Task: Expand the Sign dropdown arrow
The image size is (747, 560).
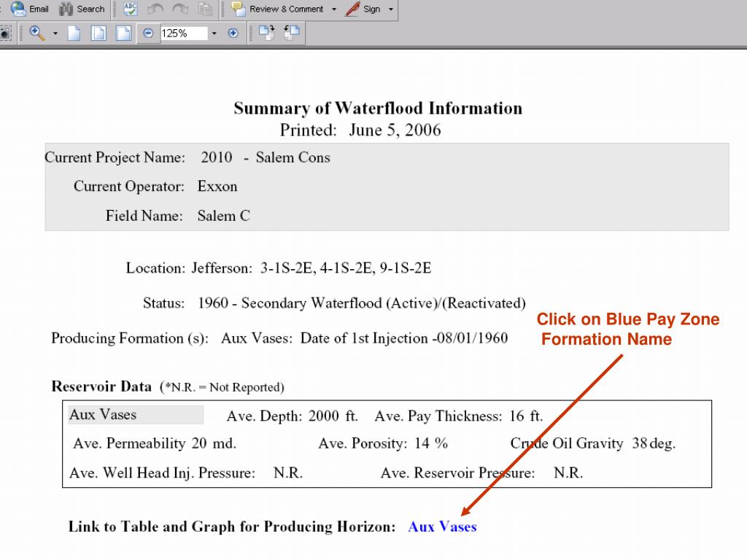Action: [x=391, y=9]
